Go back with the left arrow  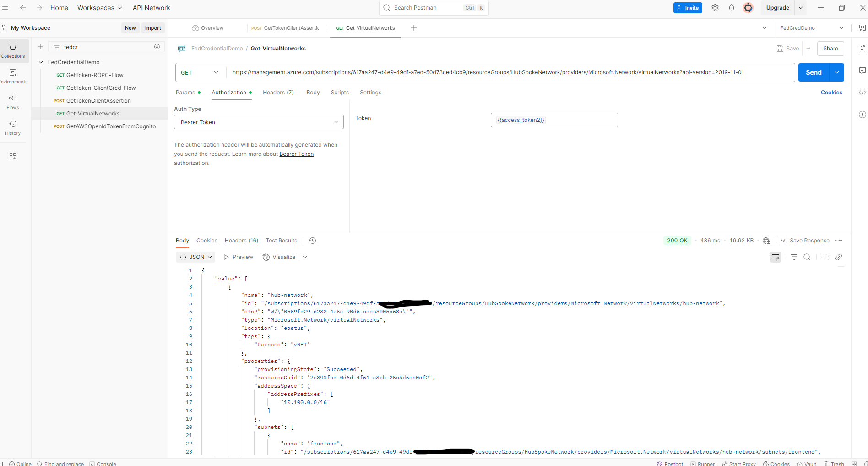point(23,8)
